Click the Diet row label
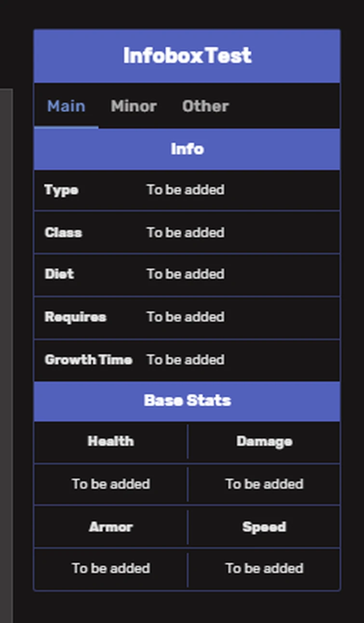364x623 pixels. pyautogui.click(x=59, y=274)
